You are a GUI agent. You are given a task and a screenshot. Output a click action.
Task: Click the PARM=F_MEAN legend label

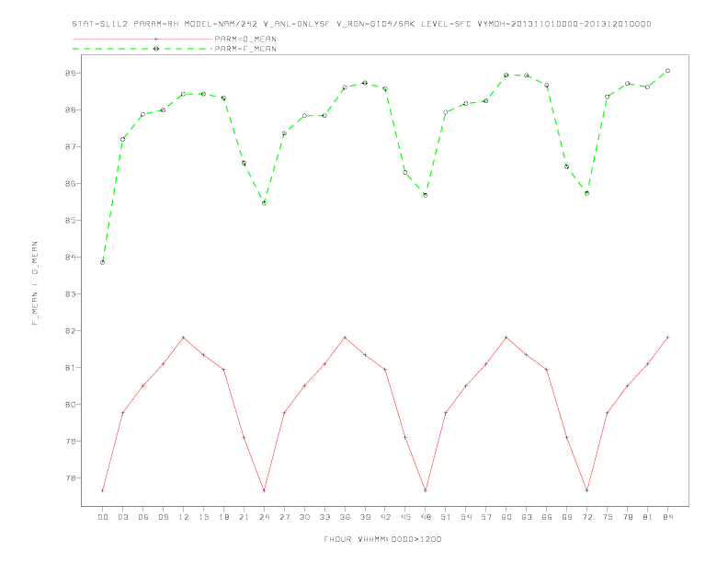click(245, 49)
